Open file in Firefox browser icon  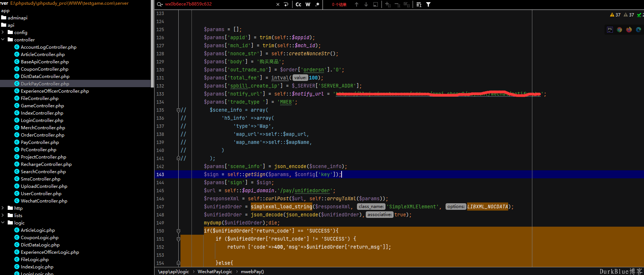(629, 30)
